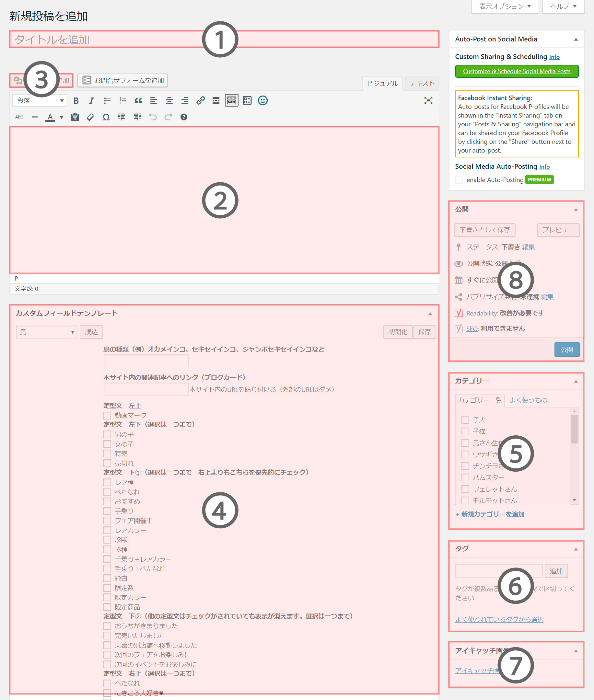Switch to the テキスト editor tab
Image resolution: width=594 pixels, height=700 pixels.
coord(422,84)
